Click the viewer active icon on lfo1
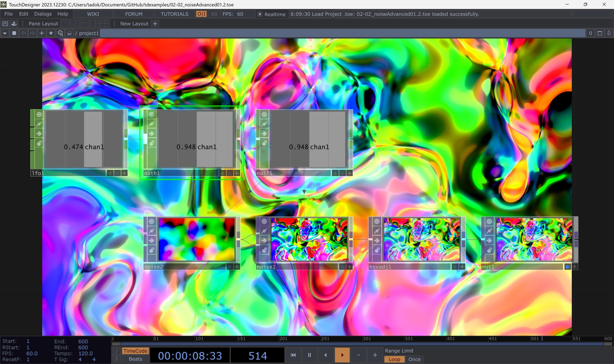This screenshot has height=364, width=614. click(39, 114)
